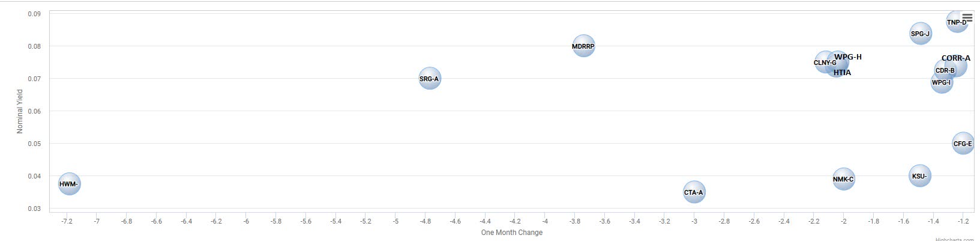Select the MDRRP bubble
Screen dimensions: 980x241
click(x=583, y=46)
